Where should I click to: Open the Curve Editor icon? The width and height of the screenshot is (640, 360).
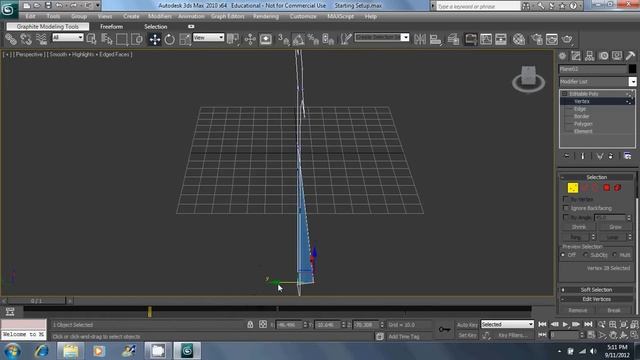(x=486, y=39)
